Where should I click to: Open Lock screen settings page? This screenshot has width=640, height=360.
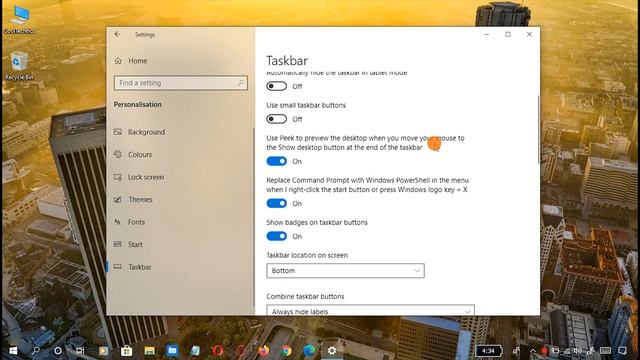pos(146,177)
